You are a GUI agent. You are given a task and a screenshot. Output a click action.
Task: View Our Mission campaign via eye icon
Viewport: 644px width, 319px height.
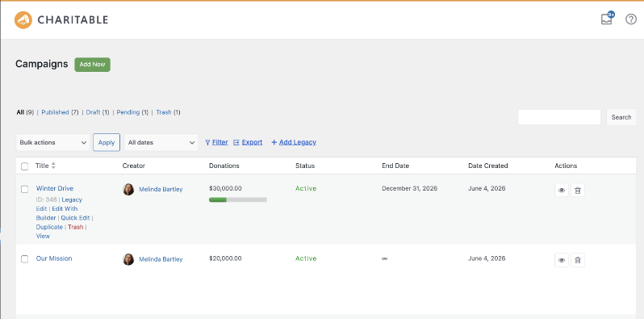(x=562, y=260)
